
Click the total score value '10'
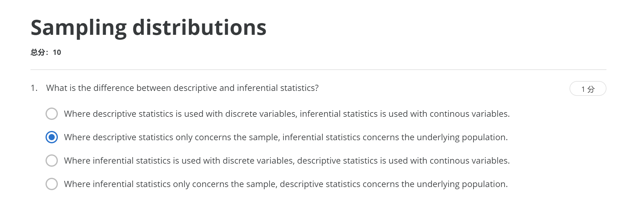[x=57, y=52]
